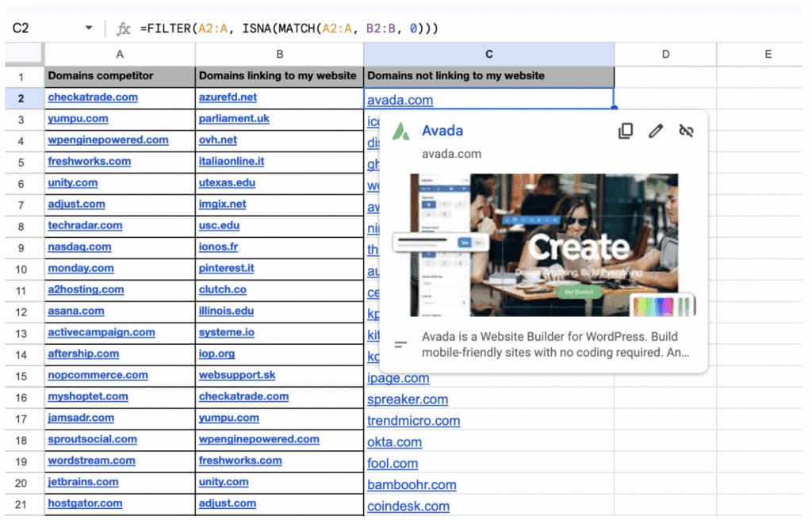Image resolution: width=812 pixels, height=520 pixels.
Task: Open wordstream.com link
Action: (x=91, y=461)
